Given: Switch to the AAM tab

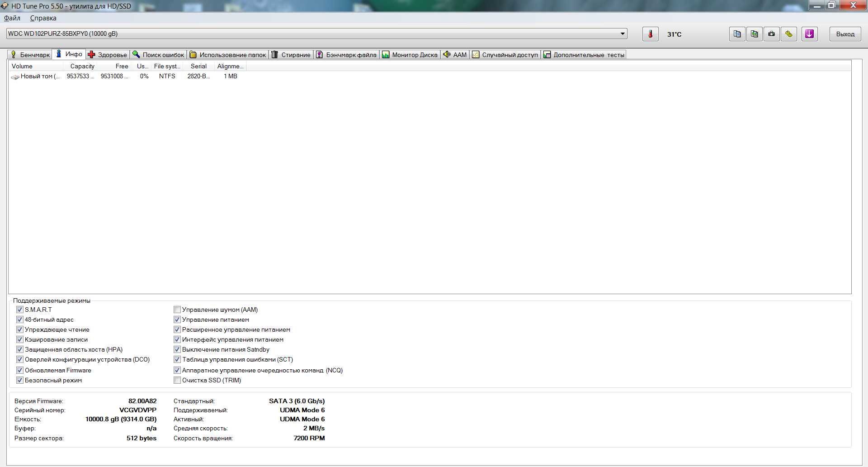Looking at the screenshot, I should (455, 55).
